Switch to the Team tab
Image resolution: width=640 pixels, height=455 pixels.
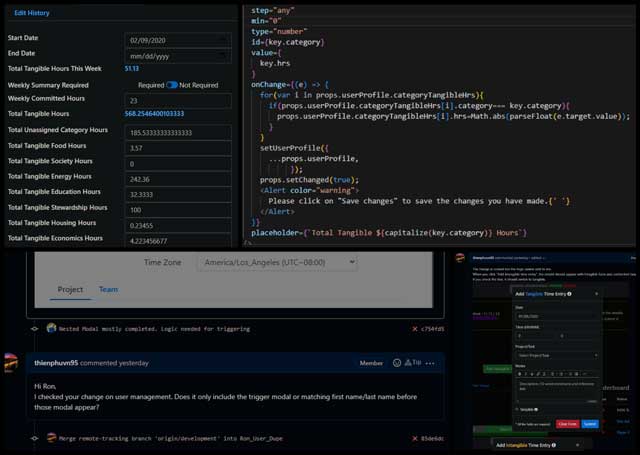[x=108, y=289]
